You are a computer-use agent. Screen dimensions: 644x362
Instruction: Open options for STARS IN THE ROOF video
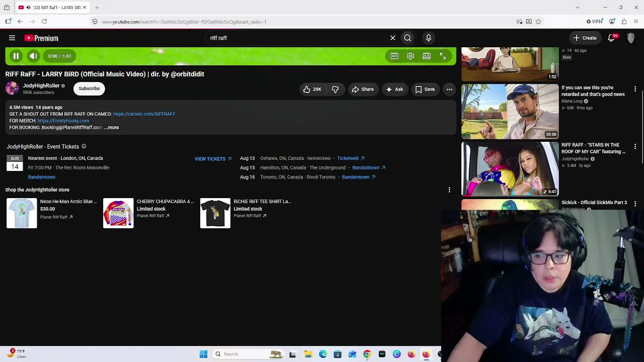coord(635,146)
